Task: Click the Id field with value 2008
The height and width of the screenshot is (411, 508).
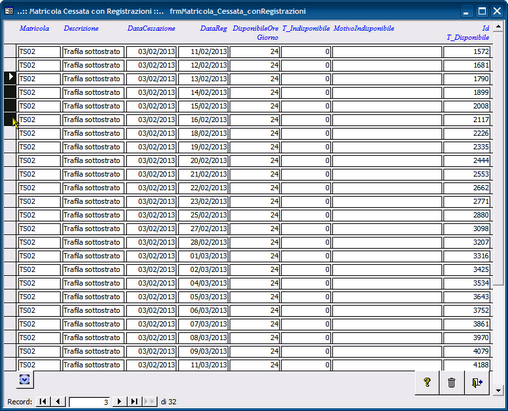Action: click(x=467, y=106)
